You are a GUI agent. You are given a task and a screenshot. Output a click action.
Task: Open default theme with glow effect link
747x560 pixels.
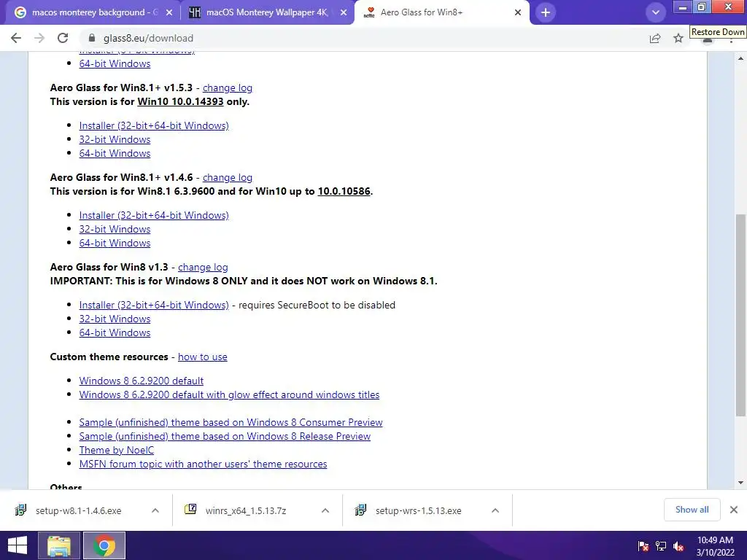(229, 394)
